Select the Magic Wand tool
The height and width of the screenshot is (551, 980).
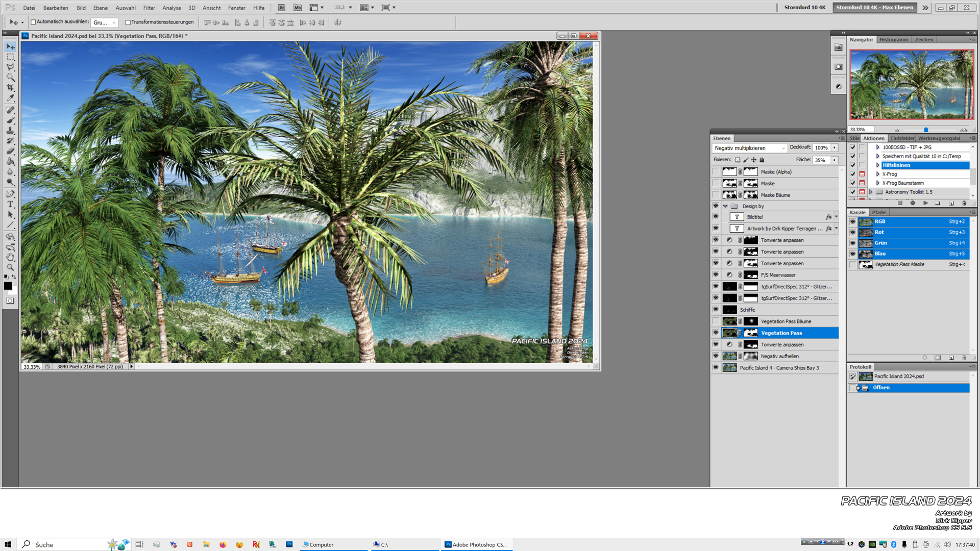click(x=10, y=78)
